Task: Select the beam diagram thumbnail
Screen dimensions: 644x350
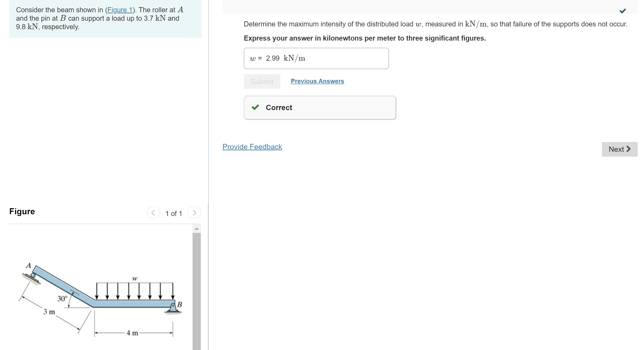Action: click(x=100, y=295)
